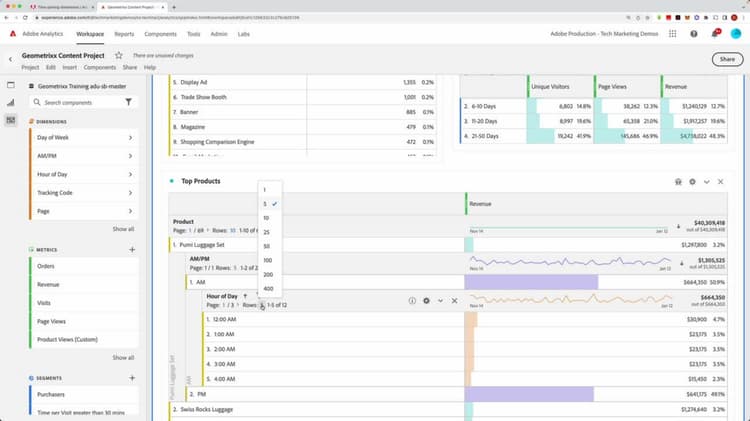Go back using the left arrow
This screenshot has width=750, height=421.
tap(11, 59)
